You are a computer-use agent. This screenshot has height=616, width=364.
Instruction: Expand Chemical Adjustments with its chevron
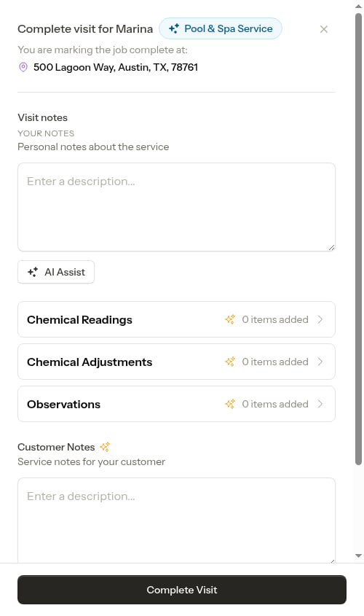(x=320, y=362)
